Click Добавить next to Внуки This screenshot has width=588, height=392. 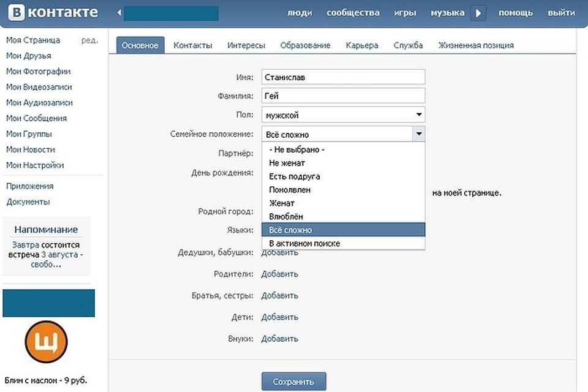pyautogui.click(x=280, y=339)
